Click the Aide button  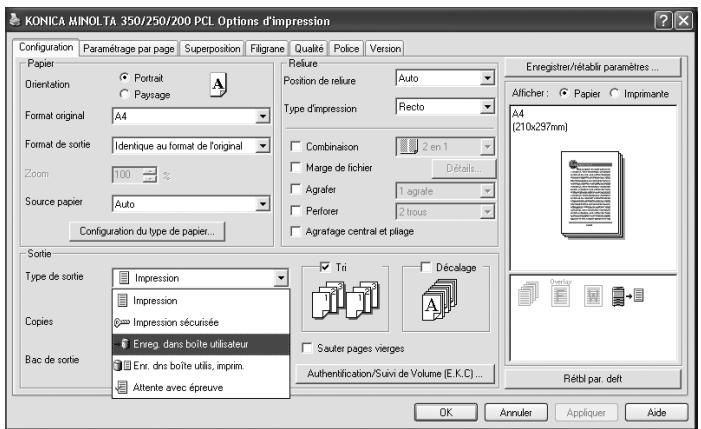pos(656,412)
